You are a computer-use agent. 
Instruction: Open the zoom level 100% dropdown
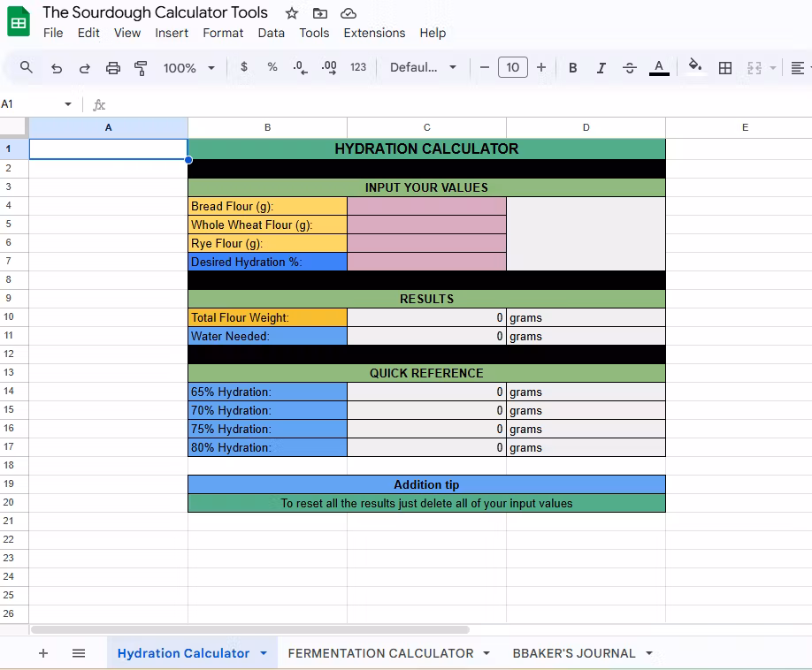click(188, 67)
